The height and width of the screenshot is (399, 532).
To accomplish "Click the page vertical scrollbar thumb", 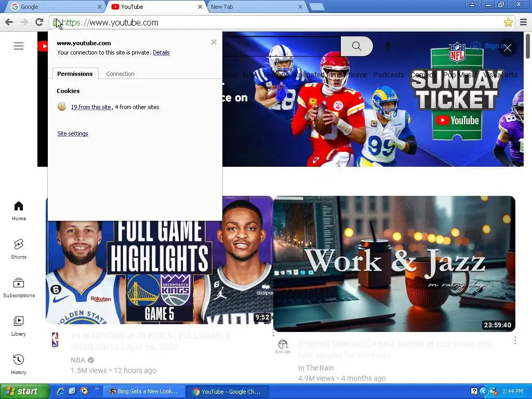I will [528, 46].
